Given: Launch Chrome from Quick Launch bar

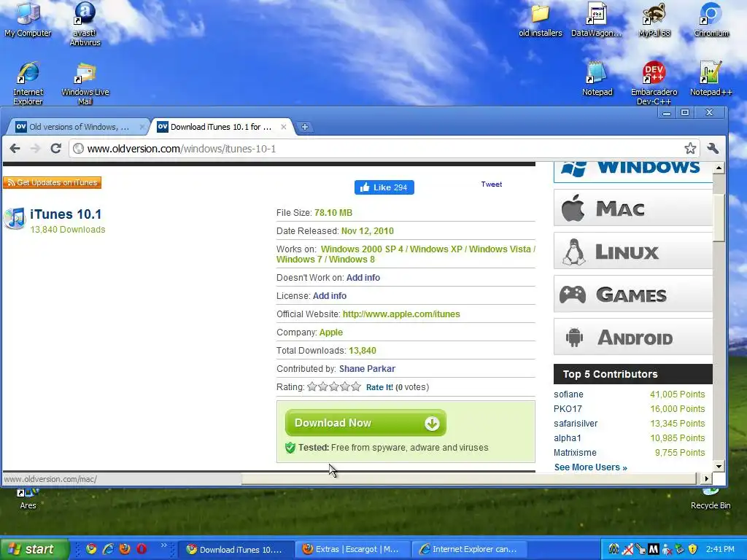Looking at the screenshot, I should click(91, 549).
